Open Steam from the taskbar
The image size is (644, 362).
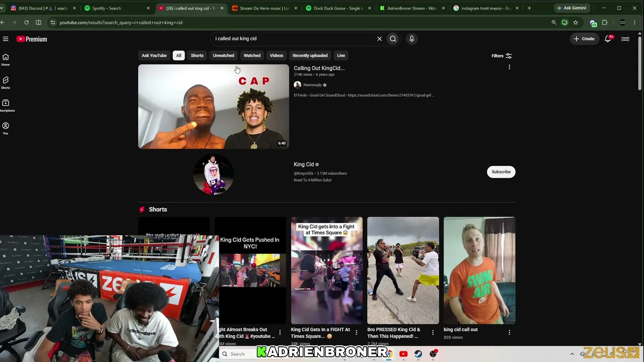pyautogui.click(x=418, y=354)
